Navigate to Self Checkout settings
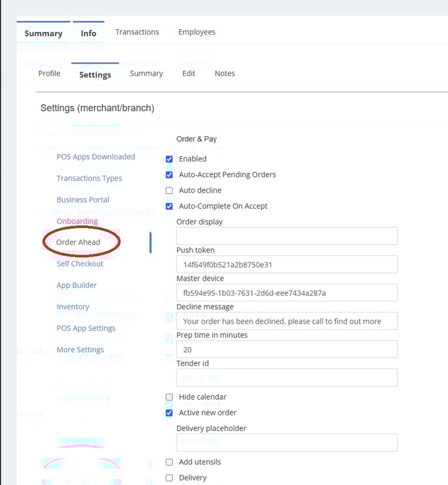Viewport: 448px width, 485px height. point(80,264)
